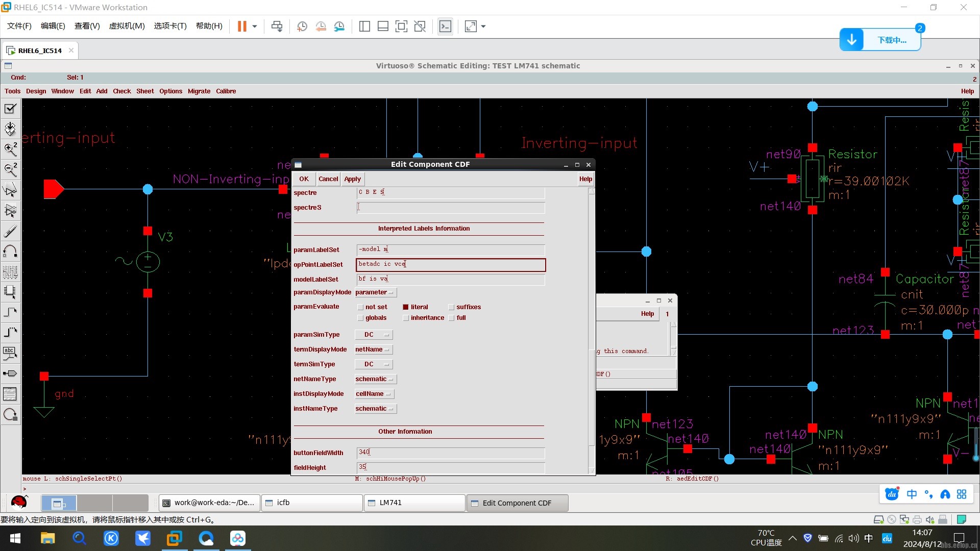Open the Tools menu in Virtuoso
The height and width of the screenshot is (551, 980).
[13, 91]
